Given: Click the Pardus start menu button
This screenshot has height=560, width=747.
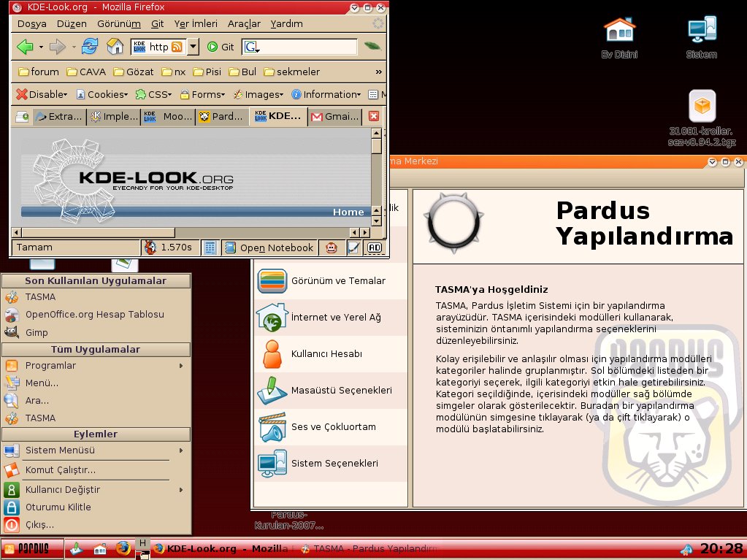Looking at the screenshot, I should [x=32, y=548].
